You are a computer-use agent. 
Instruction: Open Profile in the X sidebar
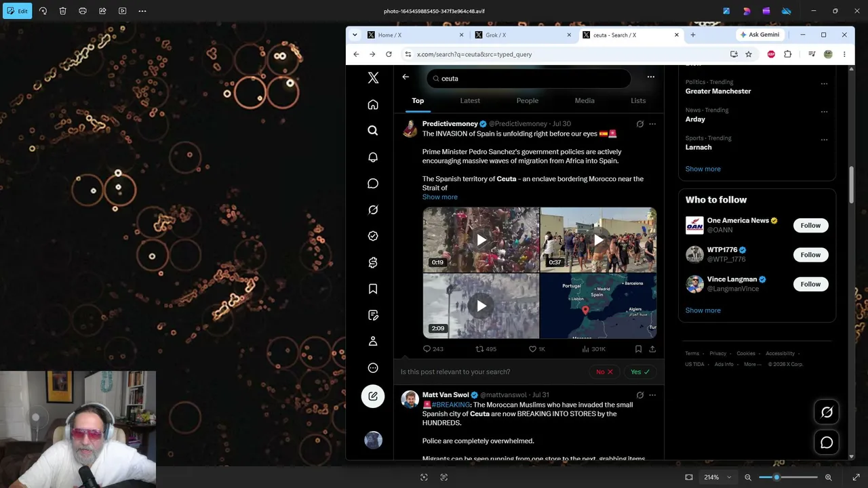point(373,342)
